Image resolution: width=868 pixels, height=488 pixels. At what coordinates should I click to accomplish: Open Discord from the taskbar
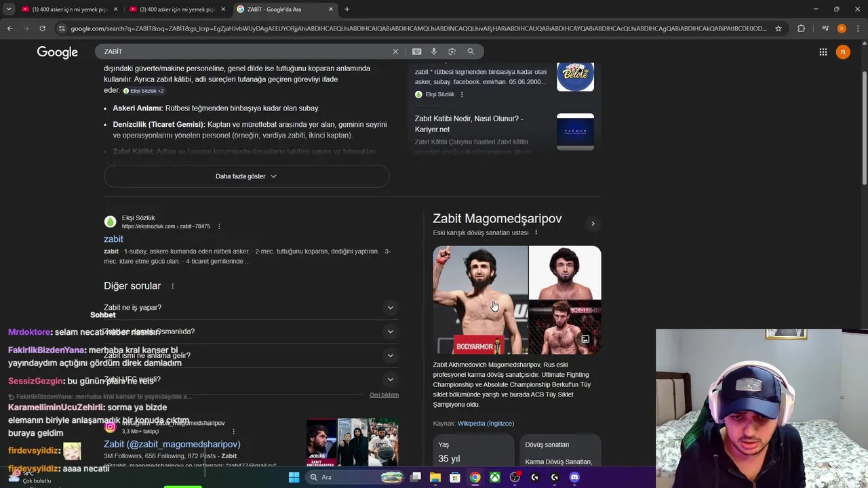coord(574,477)
